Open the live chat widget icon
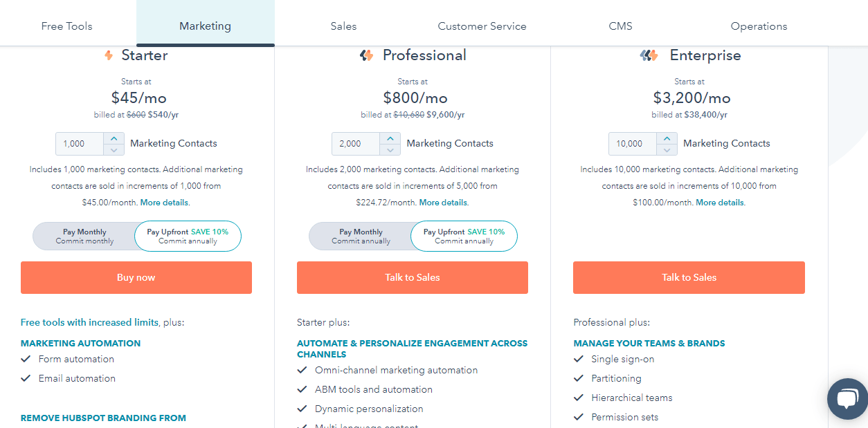 (x=847, y=399)
